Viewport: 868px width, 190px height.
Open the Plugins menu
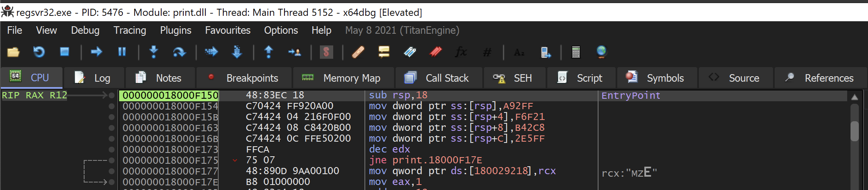coord(175,30)
